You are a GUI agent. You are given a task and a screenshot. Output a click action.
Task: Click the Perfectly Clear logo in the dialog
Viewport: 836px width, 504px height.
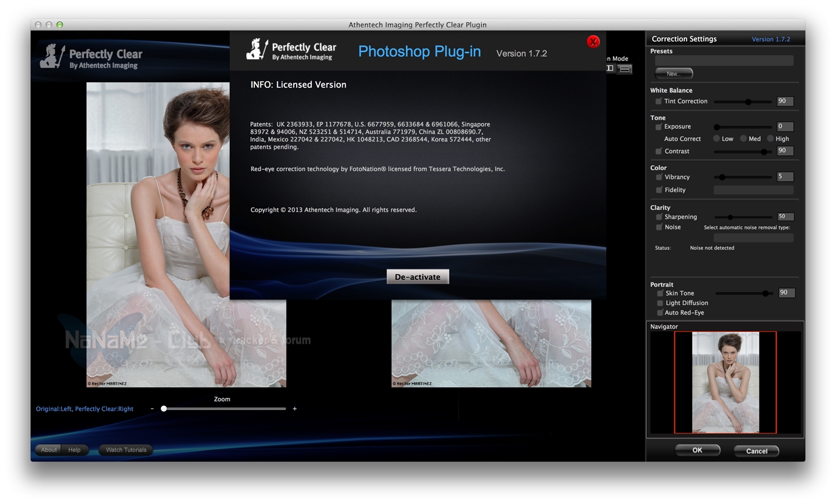click(x=291, y=49)
